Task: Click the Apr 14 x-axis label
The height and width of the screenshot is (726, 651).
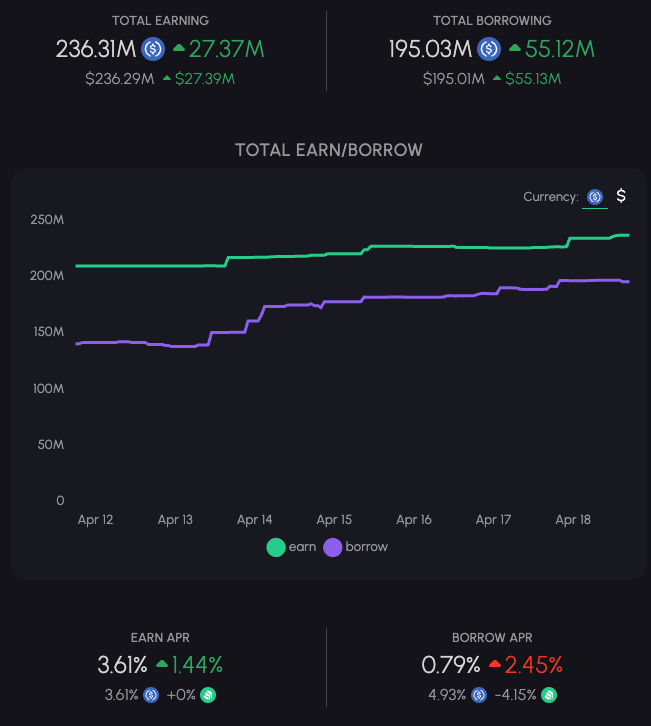Action: [x=255, y=520]
